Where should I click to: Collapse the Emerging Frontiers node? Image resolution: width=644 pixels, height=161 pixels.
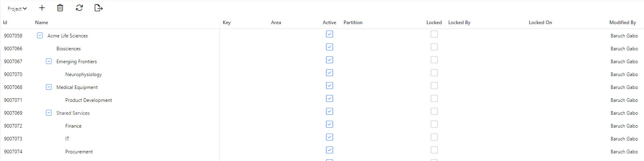[49, 61]
